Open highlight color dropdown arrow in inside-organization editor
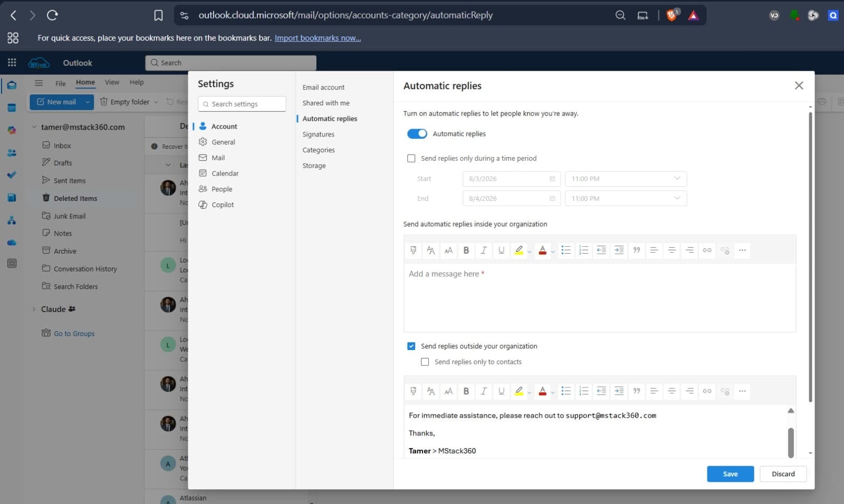The width and height of the screenshot is (844, 504). click(x=529, y=251)
